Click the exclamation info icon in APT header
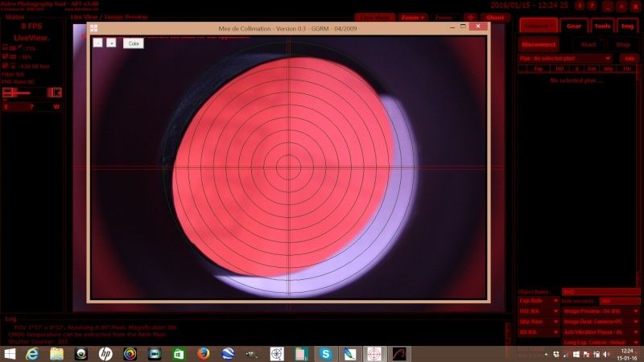 click(580, 6)
